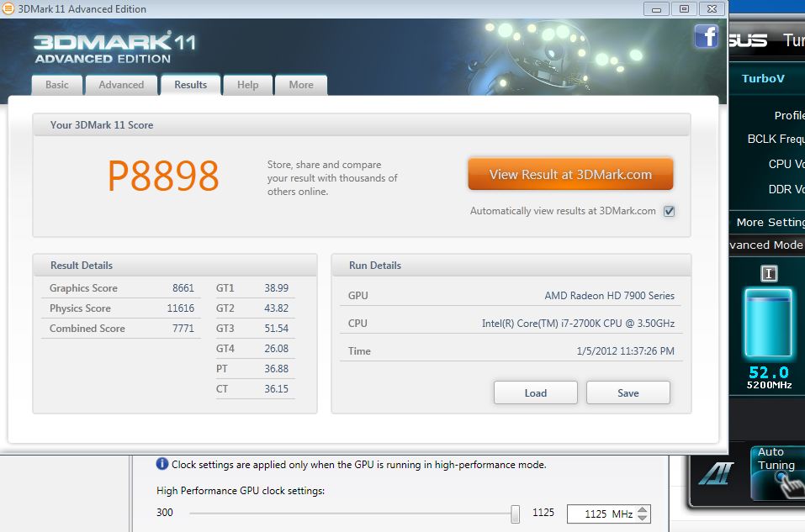The height and width of the screenshot is (532, 805).
Task: Click the PT result 36.88
Action: click(x=276, y=369)
